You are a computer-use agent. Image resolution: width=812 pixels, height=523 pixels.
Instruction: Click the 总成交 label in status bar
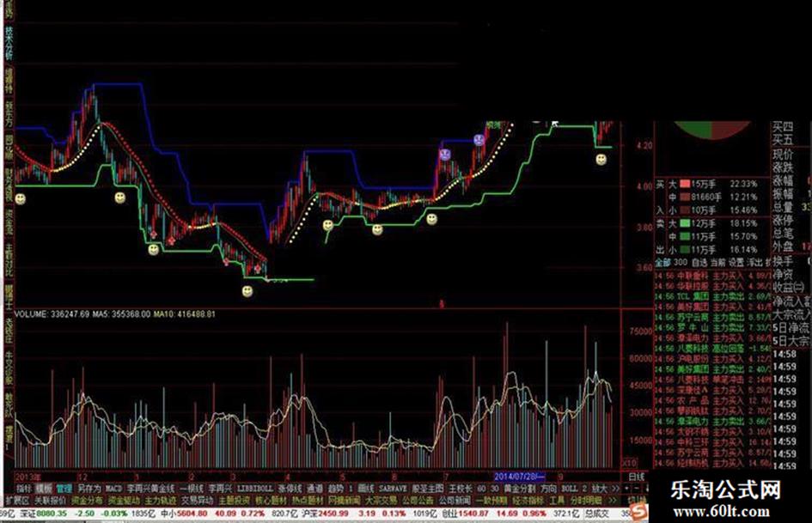pyautogui.click(x=596, y=514)
